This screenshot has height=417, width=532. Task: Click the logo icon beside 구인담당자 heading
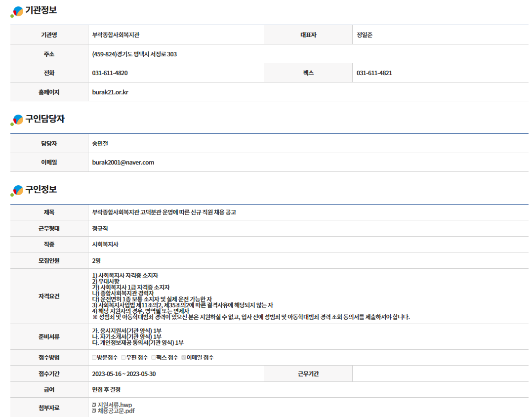[x=17, y=120]
